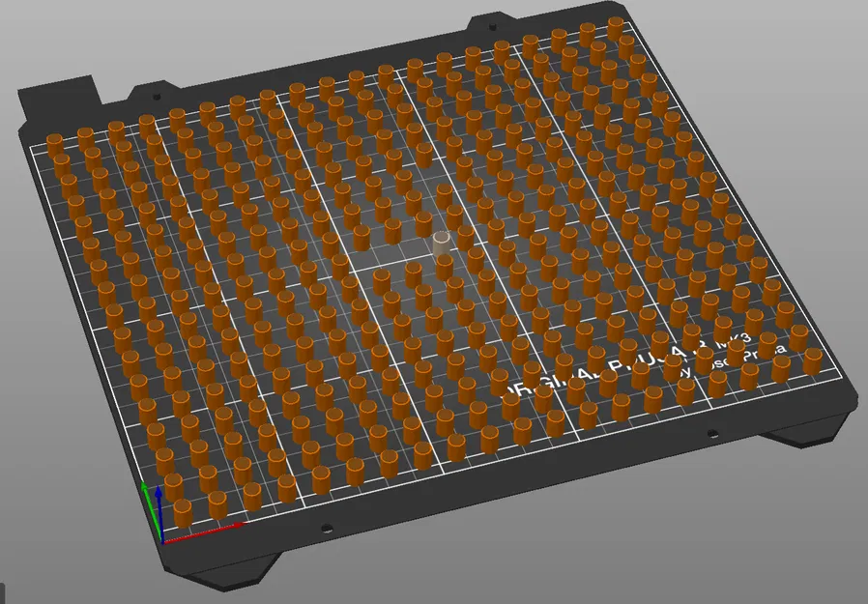Select the orange cylinder at the bed's rear-right corner
Image resolution: width=868 pixels, height=604 pixels.
616,29
